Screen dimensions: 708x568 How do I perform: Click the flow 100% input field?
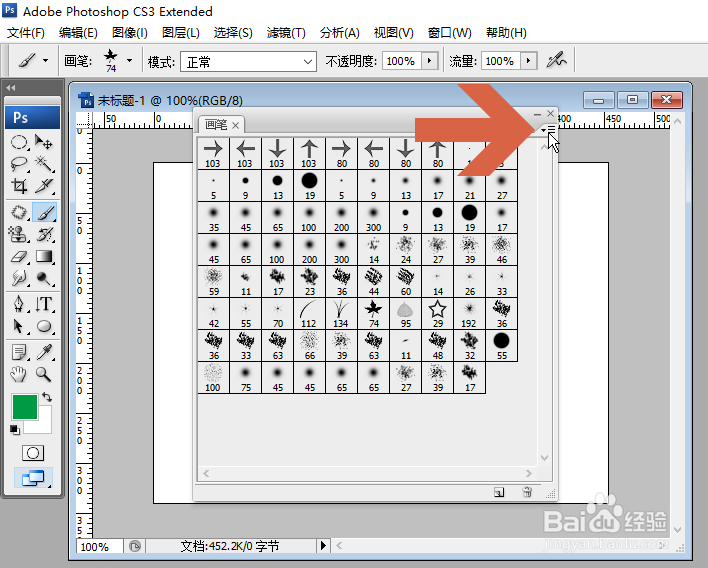500,61
